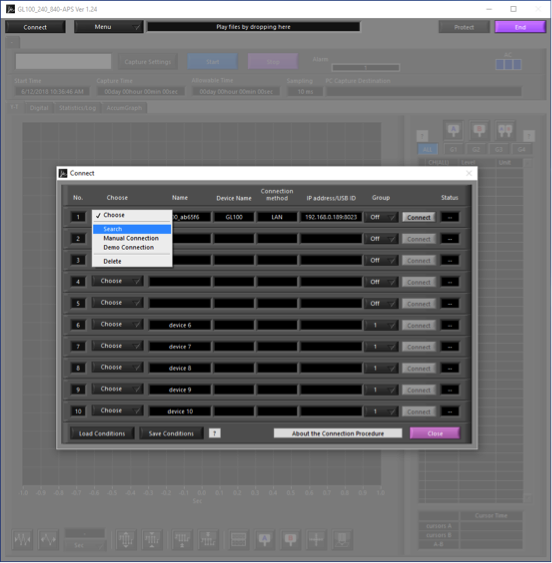
Task: Open Choose dropdown for device 7
Action: [117, 346]
